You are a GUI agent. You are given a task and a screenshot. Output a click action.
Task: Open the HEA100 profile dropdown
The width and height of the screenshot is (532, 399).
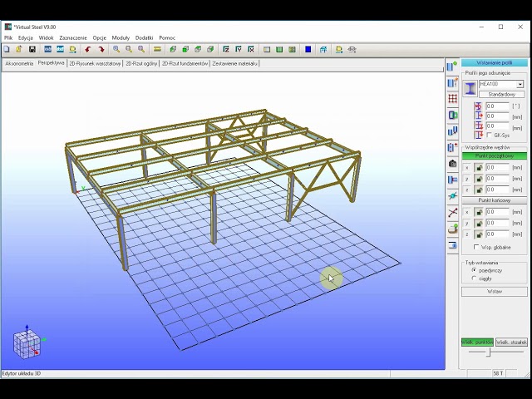520,84
